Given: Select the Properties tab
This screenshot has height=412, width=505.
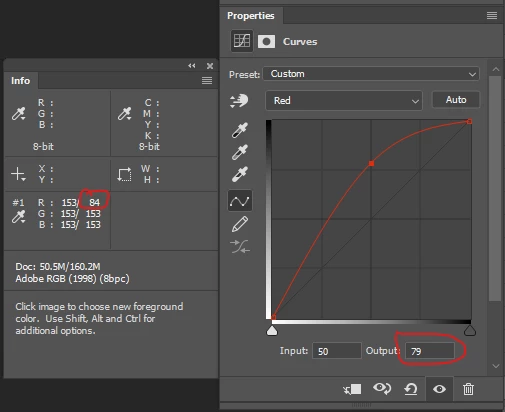Looking at the screenshot, I should 251,16.
